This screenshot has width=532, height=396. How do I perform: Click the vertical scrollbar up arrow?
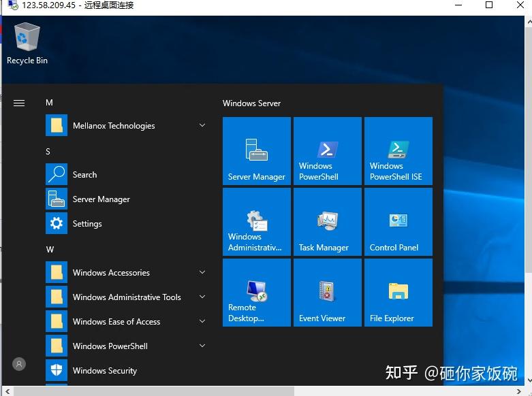click(x=529, y=22)
